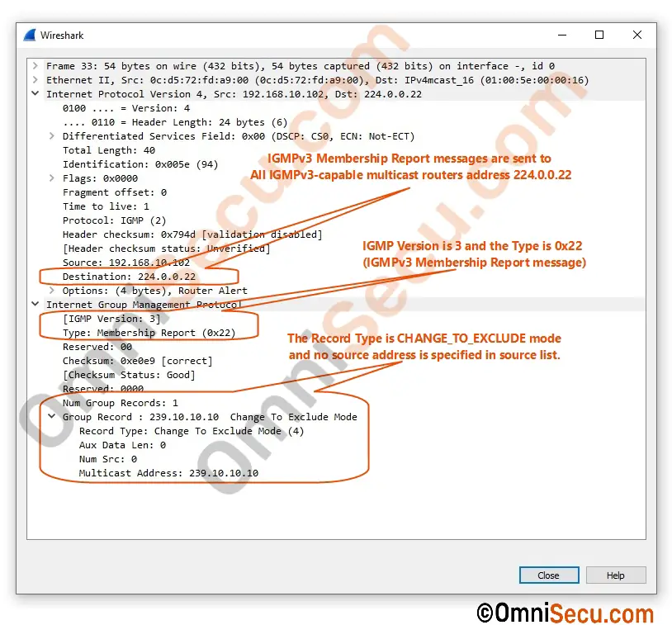
Task: Click the Wireshark fin title icon
Action: pos(30,36)
